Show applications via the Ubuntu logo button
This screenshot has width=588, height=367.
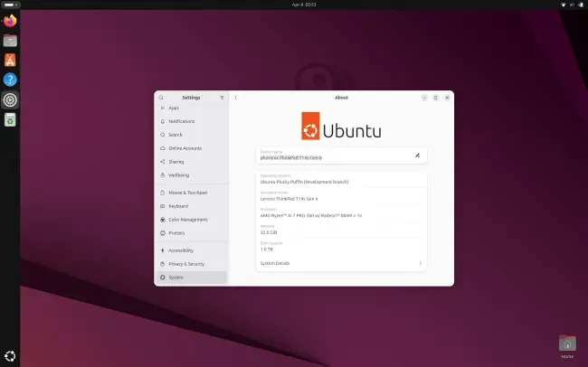(10, 356)
